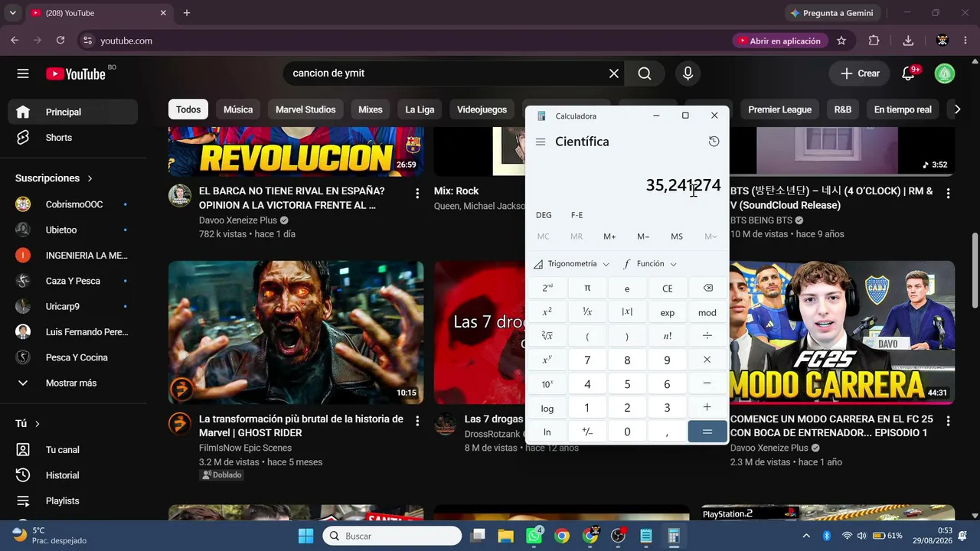The width and height of the screenshot is (980, 551).
Task: Show the Calculator history panel
Action: point(714,142)
